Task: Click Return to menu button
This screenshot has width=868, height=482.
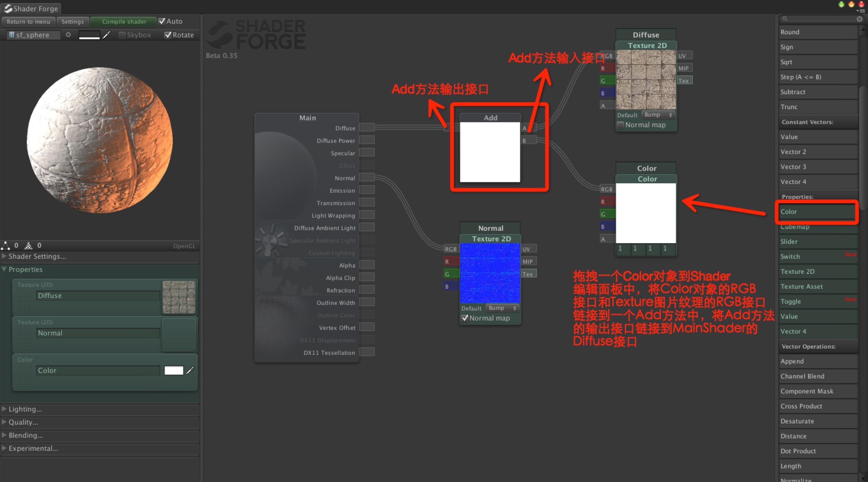Action: (x=29, y=22)
